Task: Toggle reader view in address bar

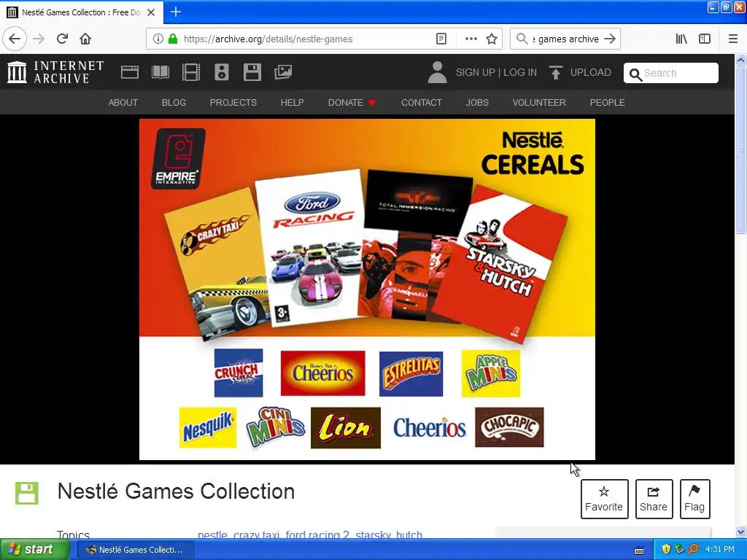Action: [441, 39]
